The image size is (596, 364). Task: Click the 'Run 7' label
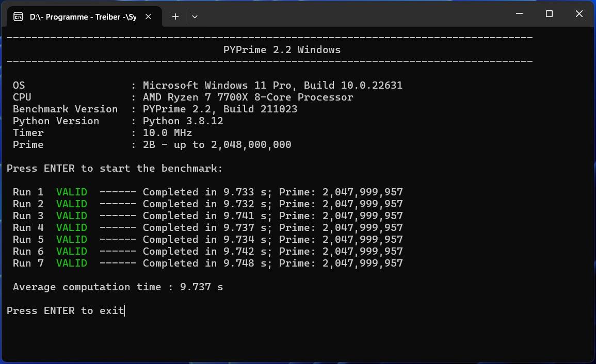point(28,263)
